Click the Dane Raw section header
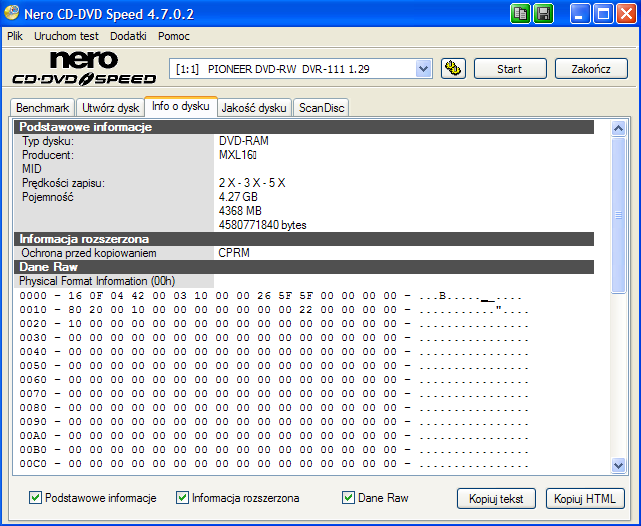Viewport: 641px width, 526px height. pyautogui.click(x=304, y=267)
